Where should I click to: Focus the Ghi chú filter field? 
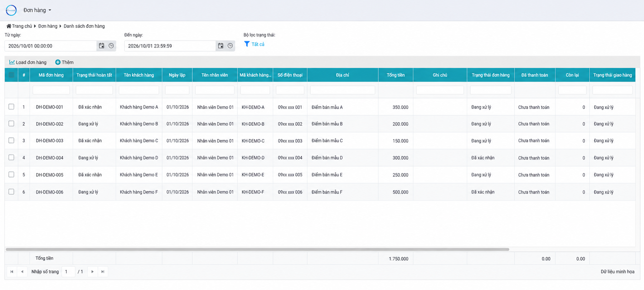point(440,90)
